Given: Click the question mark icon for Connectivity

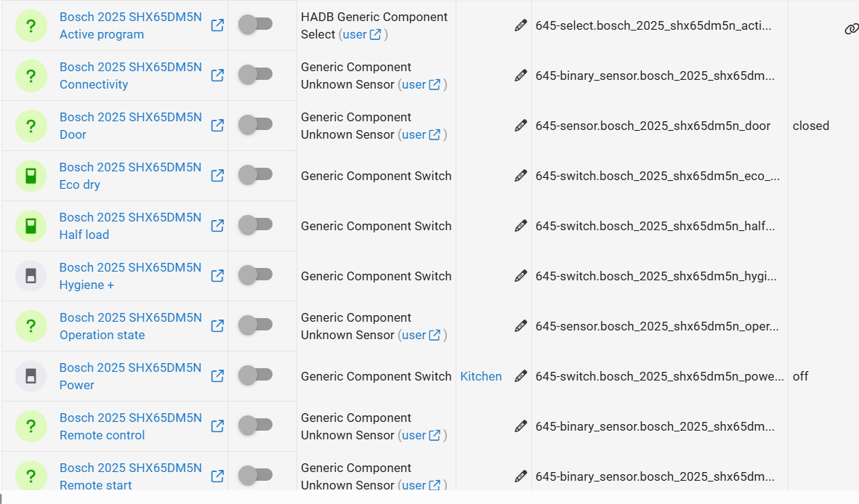Looking at the screenshot, I should pos(31,76).
